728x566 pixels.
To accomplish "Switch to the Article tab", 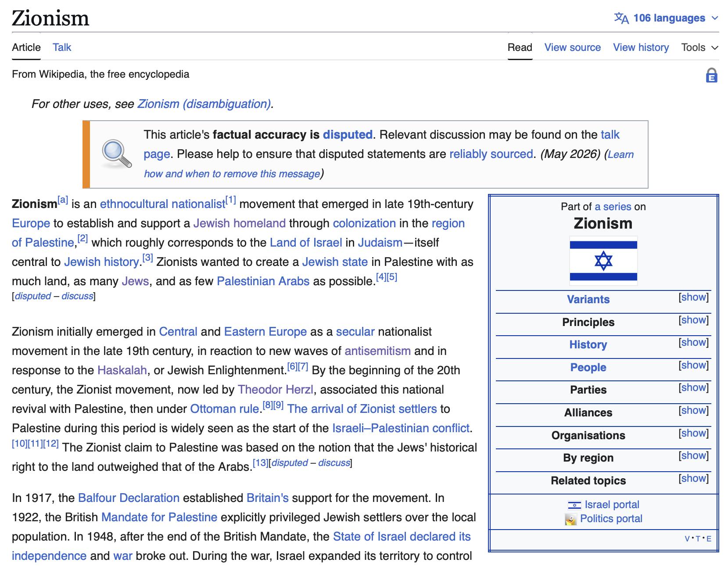I will (x=26, y=47).
